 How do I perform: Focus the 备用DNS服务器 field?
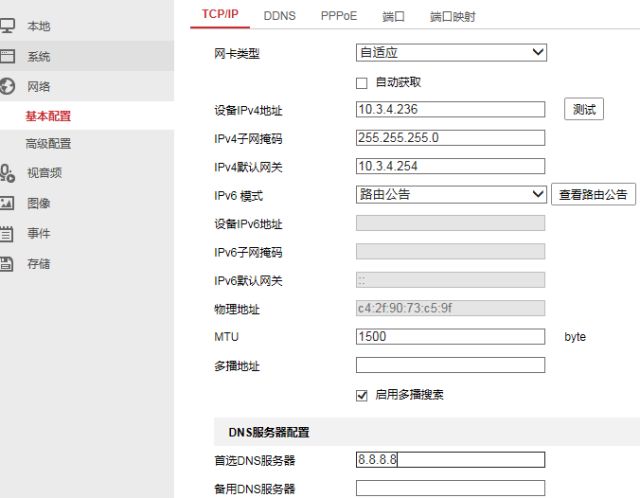(x=450, y=489)
